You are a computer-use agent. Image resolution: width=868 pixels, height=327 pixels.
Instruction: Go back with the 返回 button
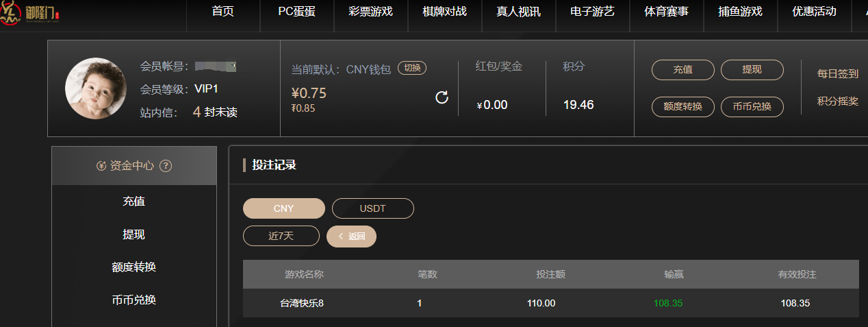click(352, 236)
